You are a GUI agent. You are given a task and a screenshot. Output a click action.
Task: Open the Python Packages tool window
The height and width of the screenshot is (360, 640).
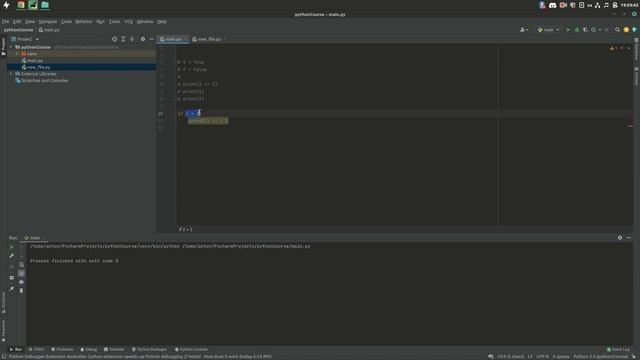click(x=149, y=350)
